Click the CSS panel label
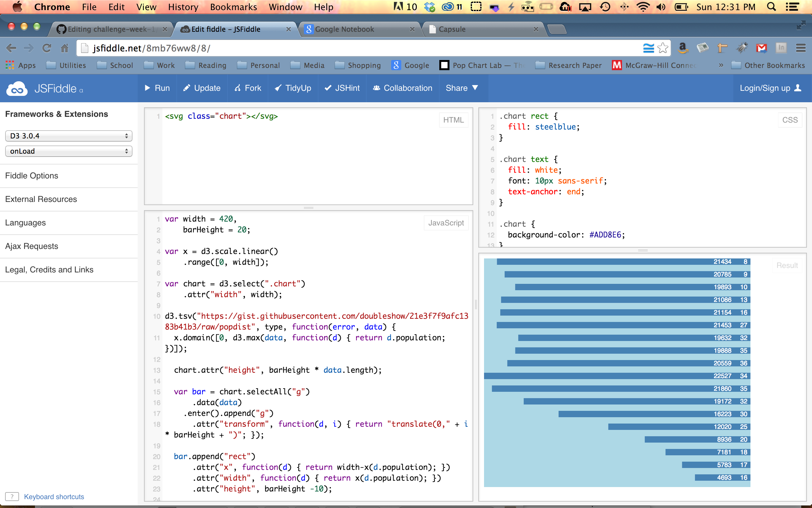Image resolution: width=812 pixels, height=508 pixels. pyautogui.click(x=790, y=120)
